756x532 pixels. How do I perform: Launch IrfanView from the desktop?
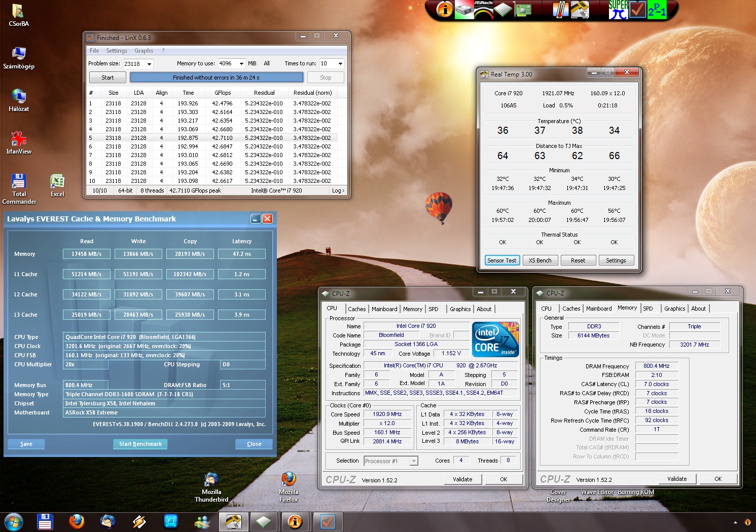pyautogui.click(x=19, y=143)
